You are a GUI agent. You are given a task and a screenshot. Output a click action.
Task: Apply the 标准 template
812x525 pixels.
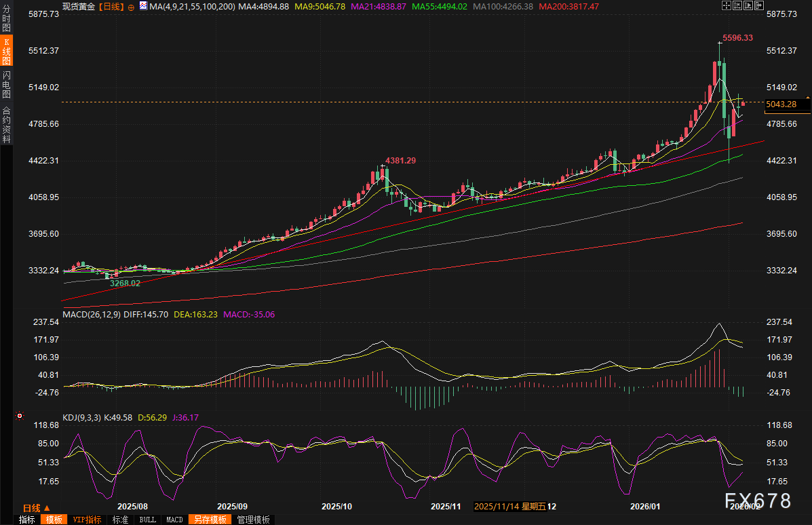tap(120, 520)
